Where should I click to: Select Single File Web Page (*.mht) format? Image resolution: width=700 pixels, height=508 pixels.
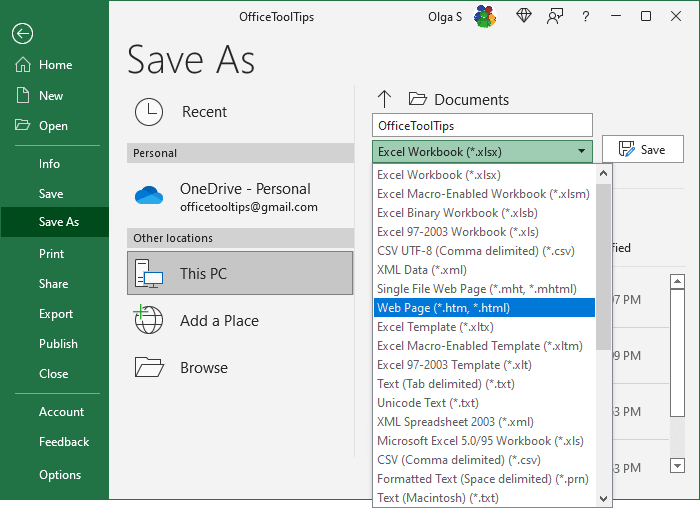(x=484, y=289)
